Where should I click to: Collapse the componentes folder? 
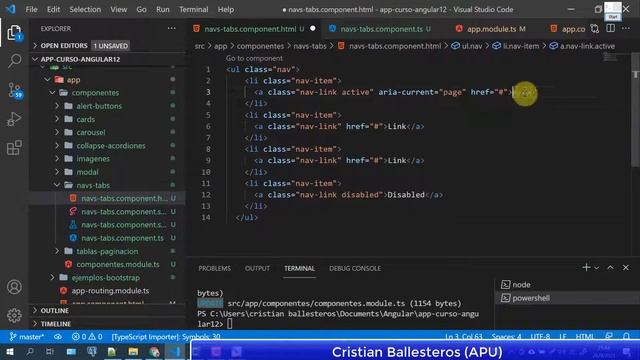pyautogui.click(x=52, y=93)
